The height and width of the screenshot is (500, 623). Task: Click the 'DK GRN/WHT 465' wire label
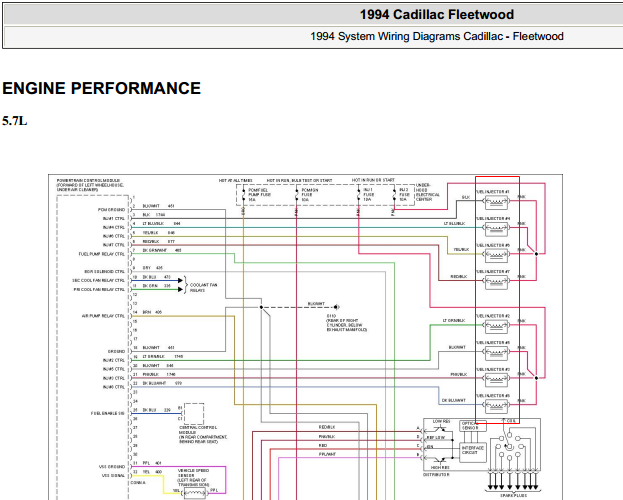(162, 250)
